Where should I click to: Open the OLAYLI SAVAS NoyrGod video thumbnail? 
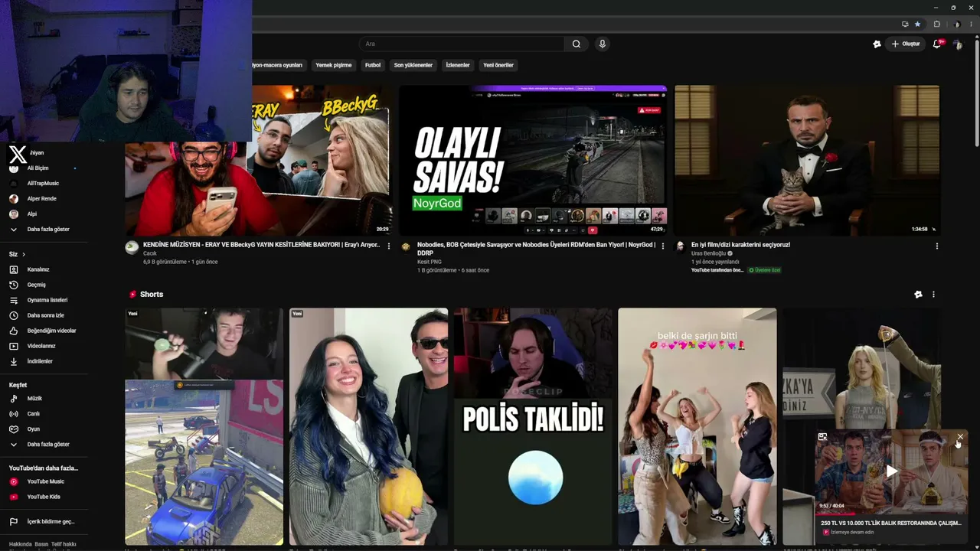533,160
